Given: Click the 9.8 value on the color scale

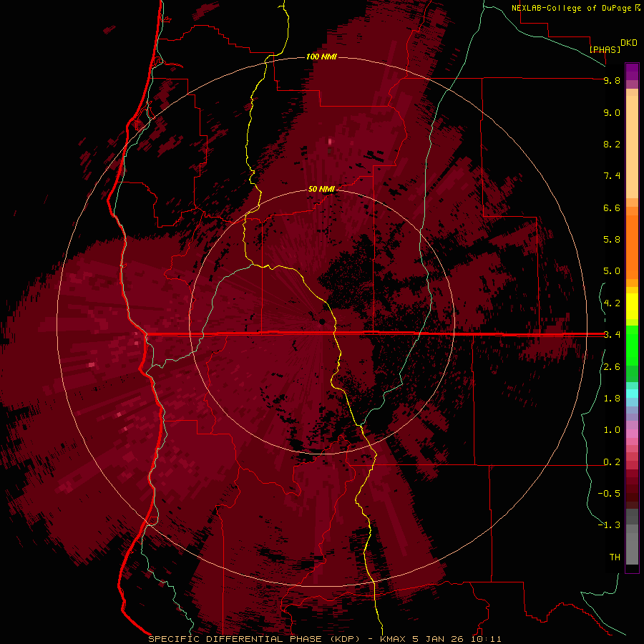Looking at the screenshot, I should pyautogui.click(x=612, y=80).
